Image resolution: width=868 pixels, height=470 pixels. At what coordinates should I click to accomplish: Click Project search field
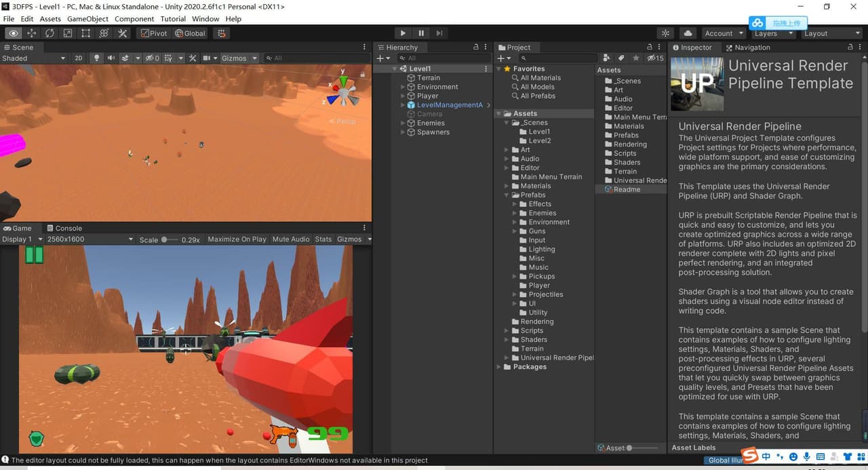pos(557,58)
